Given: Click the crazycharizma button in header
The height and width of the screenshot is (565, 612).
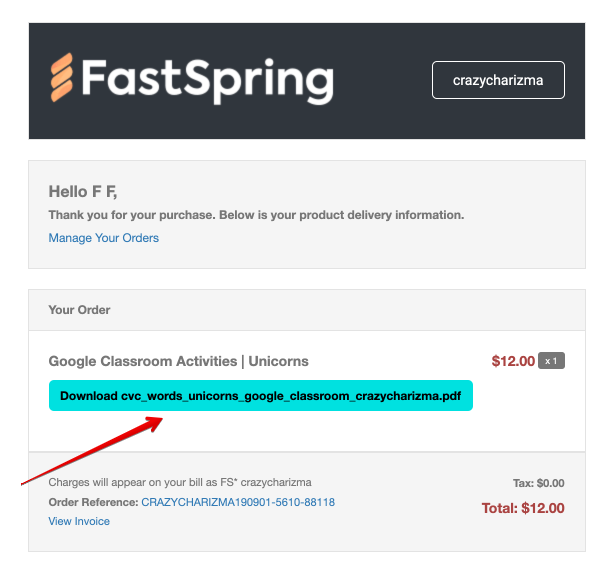Looking at the screenshot, I should 498,80.
